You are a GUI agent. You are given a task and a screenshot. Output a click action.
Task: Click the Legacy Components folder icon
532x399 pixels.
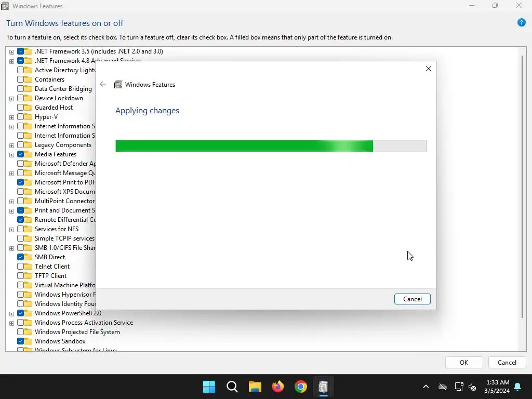coord(28,145)
